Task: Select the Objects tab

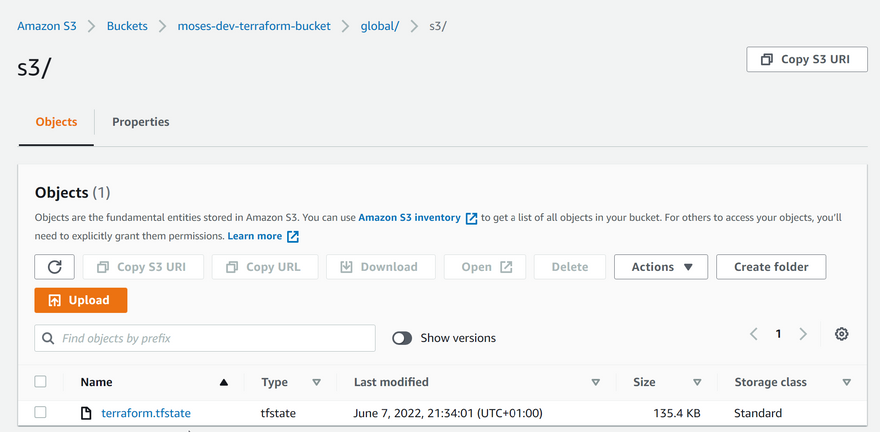Action: tap(56, 122)
